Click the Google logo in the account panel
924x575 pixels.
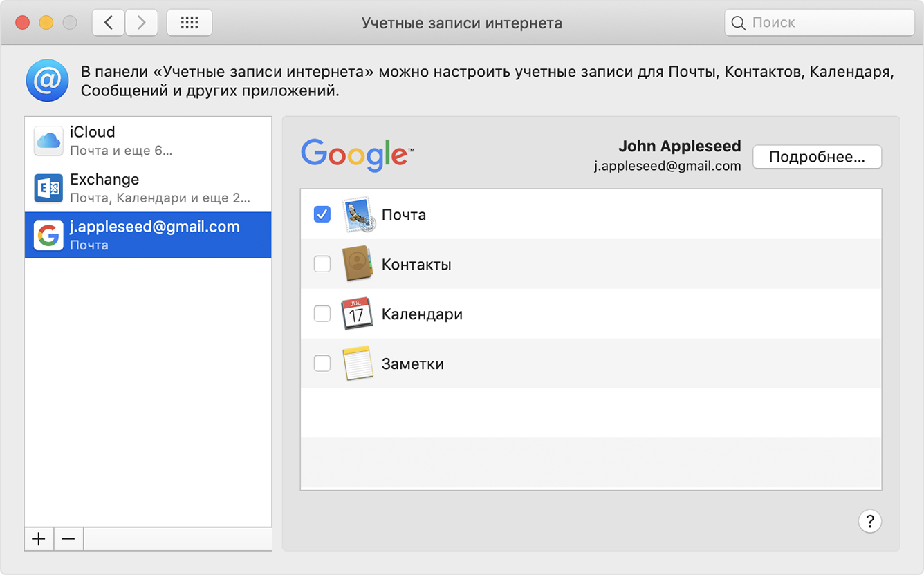(x=357, y=155)
